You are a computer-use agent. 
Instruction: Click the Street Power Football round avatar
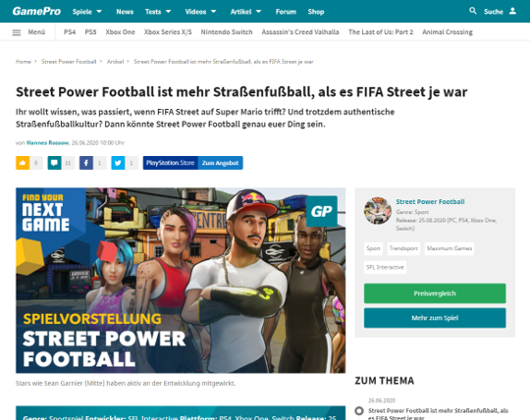(378, 211)
